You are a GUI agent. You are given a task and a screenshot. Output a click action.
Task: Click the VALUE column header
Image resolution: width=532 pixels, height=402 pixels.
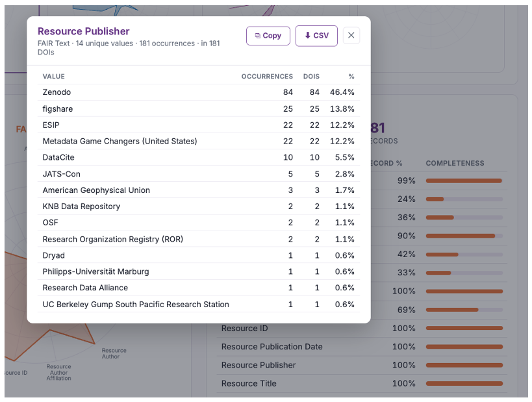click(x=54, y=77)
